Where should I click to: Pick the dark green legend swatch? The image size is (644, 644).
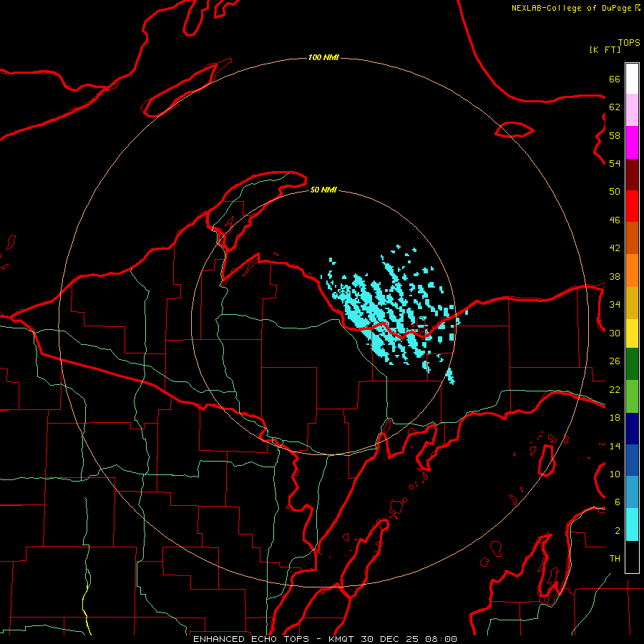[x=632, y=364]
